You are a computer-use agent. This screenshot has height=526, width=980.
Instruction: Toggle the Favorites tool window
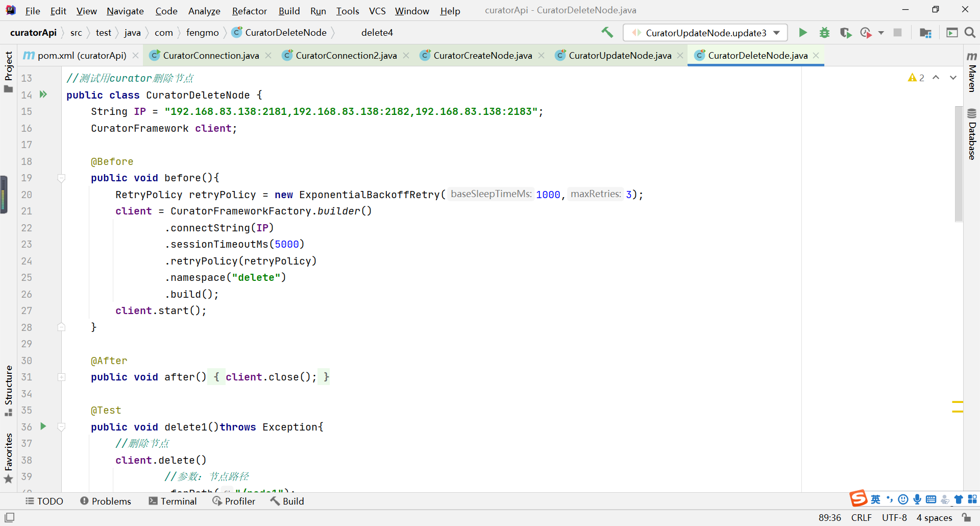pos(8,458)
